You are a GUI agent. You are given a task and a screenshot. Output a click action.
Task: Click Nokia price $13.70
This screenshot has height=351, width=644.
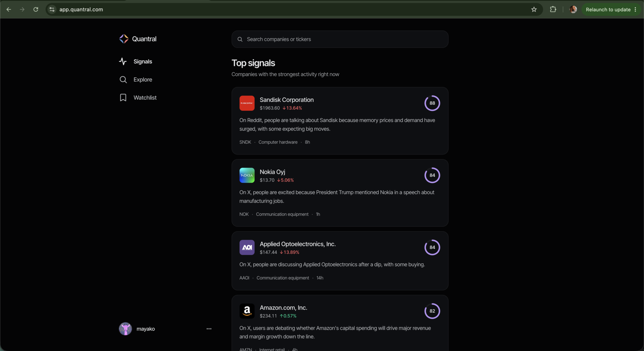267,180
